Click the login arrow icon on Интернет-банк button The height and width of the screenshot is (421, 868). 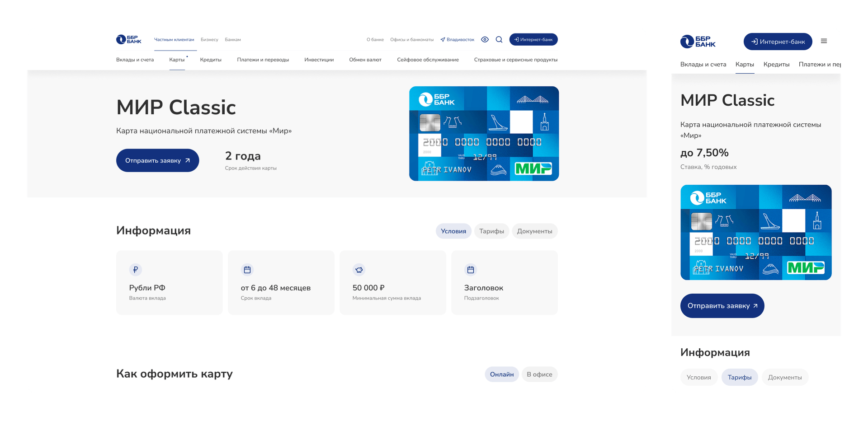[x=516, y=40]
